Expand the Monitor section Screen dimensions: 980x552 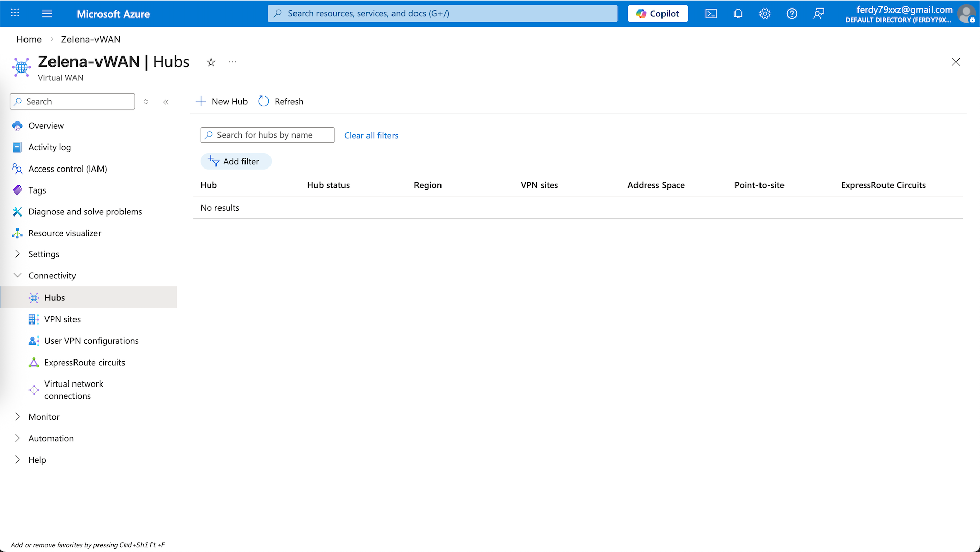pos(18,417)
